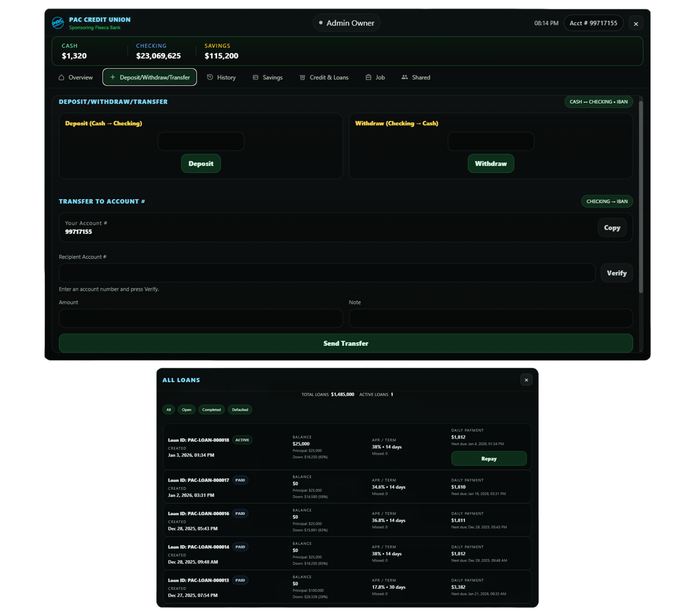
Task: Click the PAC Credit Union logo icon
Action: [x=58, y=23]
